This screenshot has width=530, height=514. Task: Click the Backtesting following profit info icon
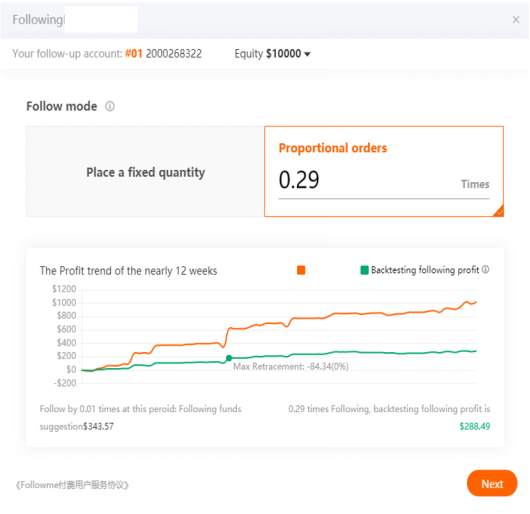click(x=485, y=269)
